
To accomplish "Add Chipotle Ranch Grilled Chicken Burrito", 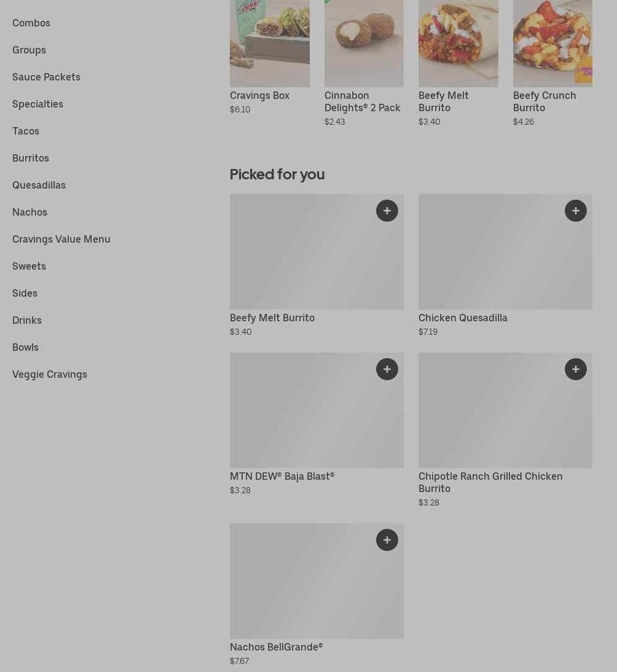I will pos(575,369).
